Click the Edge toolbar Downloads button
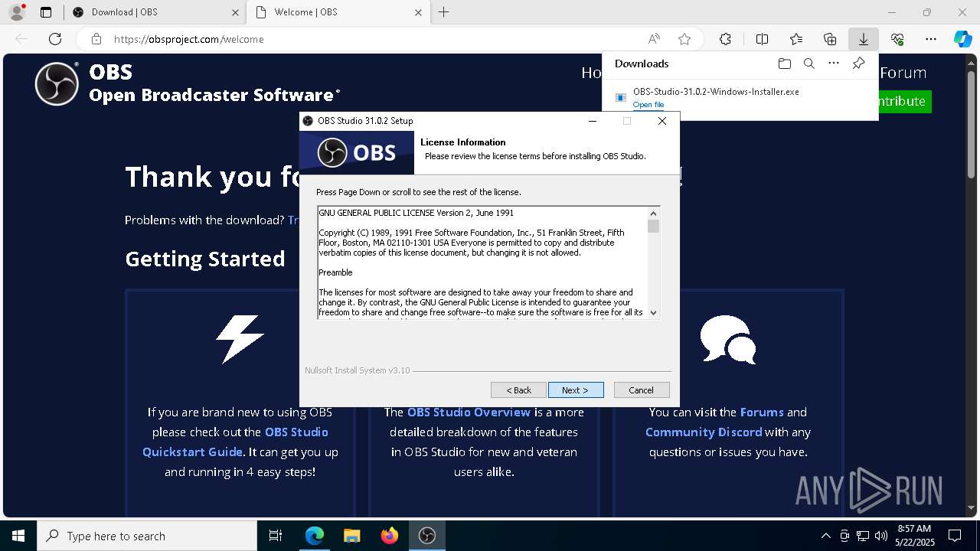Image resolution: width=980 pixels, height=551 pixels. pyautogui.click(x=863, y=39)
